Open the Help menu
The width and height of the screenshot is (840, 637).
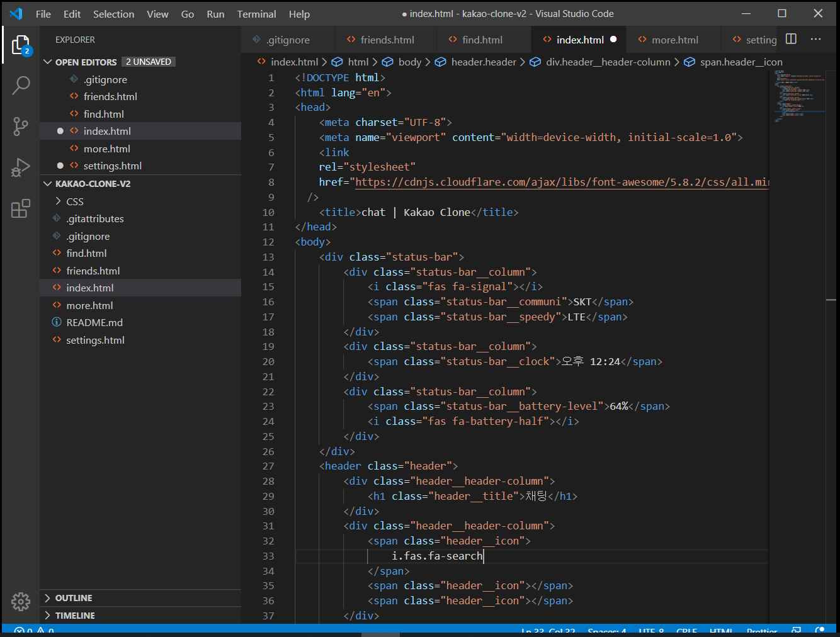tap(299, 14)
